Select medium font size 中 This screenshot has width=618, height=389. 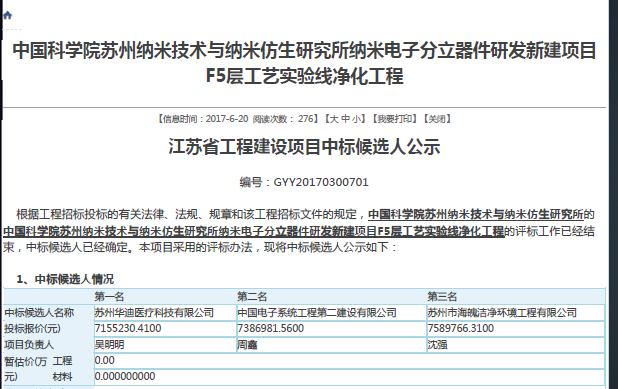[345, 119]
